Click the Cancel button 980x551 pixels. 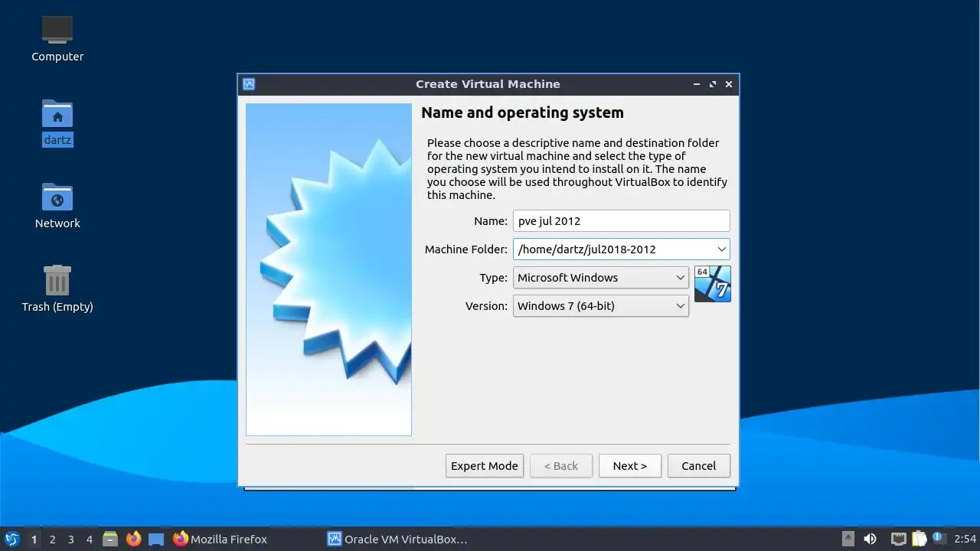click(x=698, y=465)
